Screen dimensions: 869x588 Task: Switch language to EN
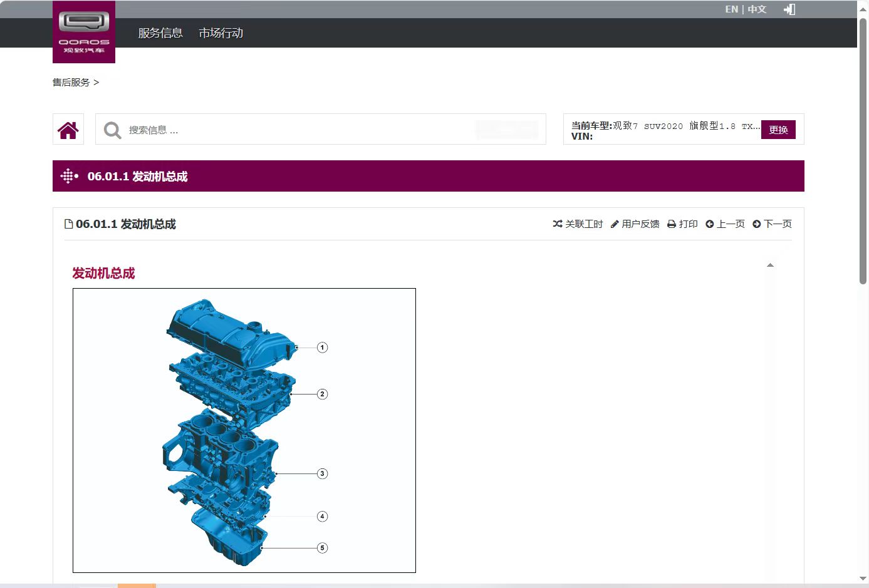click(x=731, y=9)
